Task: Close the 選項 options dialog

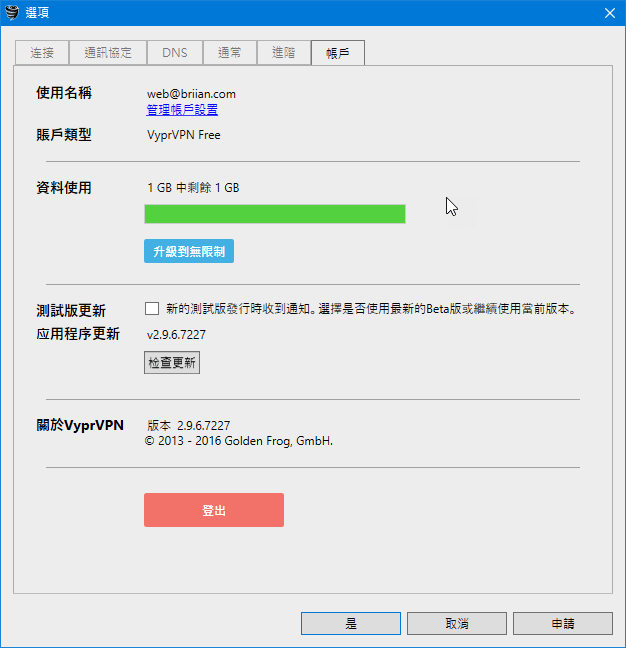Action: point(609,12)
